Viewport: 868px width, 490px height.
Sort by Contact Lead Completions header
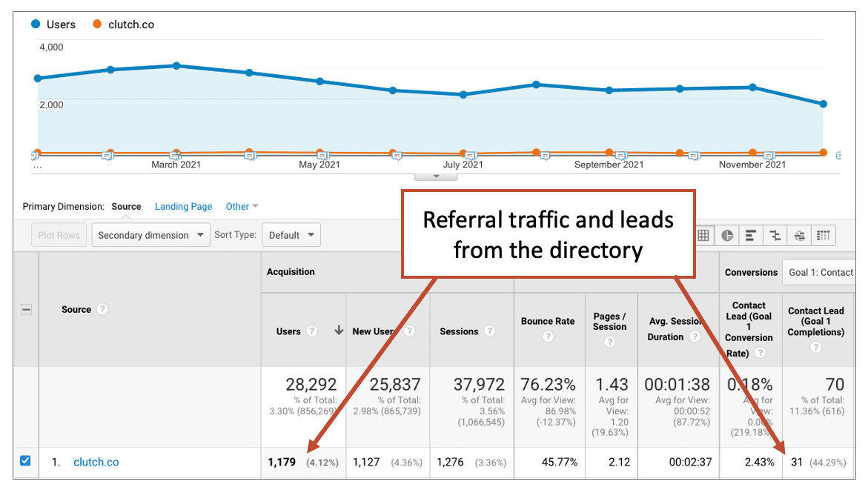(x=815, y=321)
